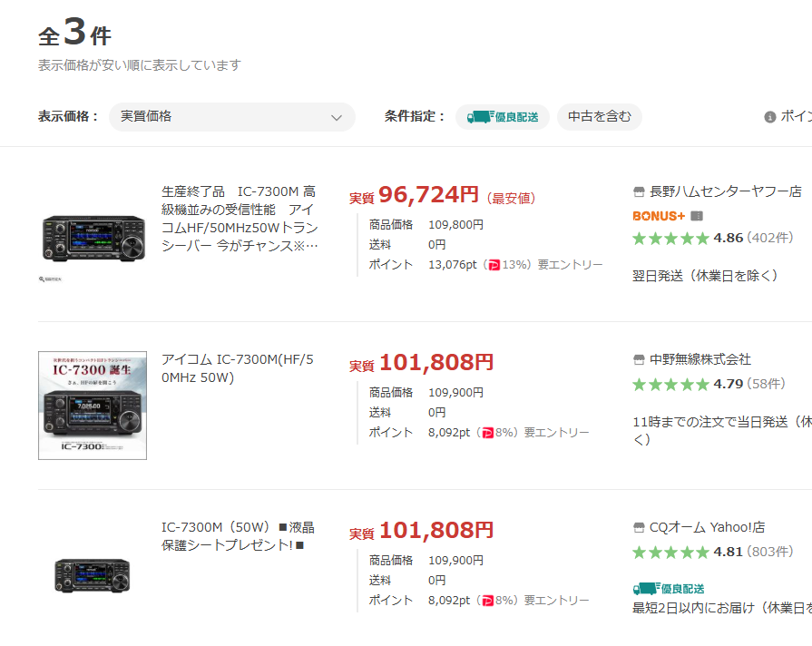Click the first IC-7300M transceiver thumbnail
The width and height of the screenshot is (812, 646).
93,238
